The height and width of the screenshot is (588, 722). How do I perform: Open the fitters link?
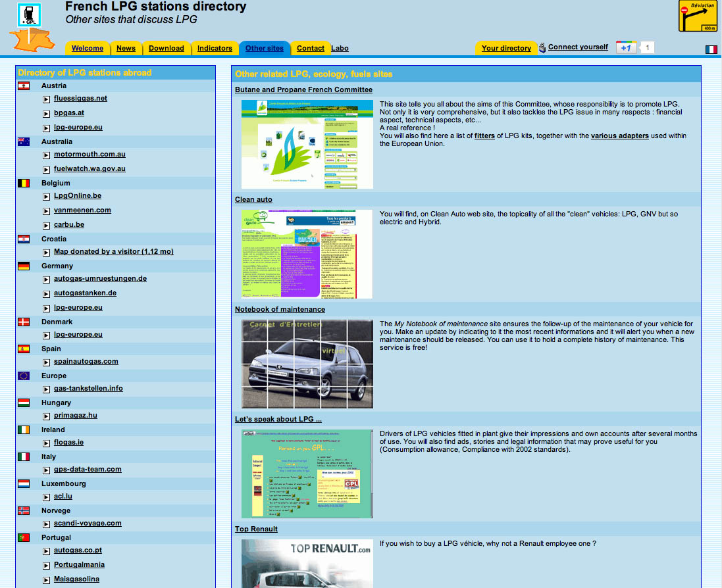coord(484,135)
